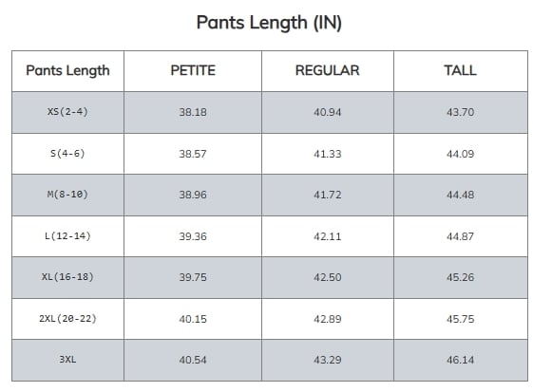Click the Pants Length header cell
The height and width of the screenshot is (392, 533).
coord(67,71)
